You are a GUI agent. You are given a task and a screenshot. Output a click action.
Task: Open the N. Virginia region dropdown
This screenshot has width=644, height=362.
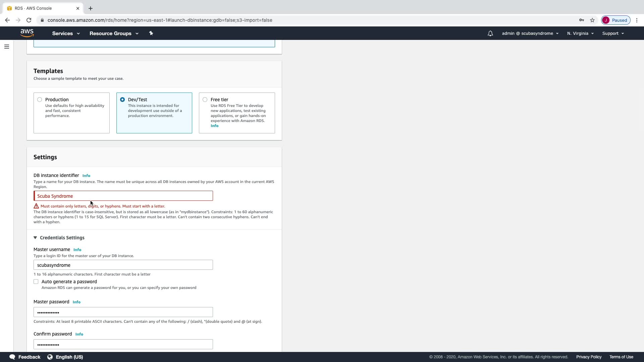click(580, 34)
